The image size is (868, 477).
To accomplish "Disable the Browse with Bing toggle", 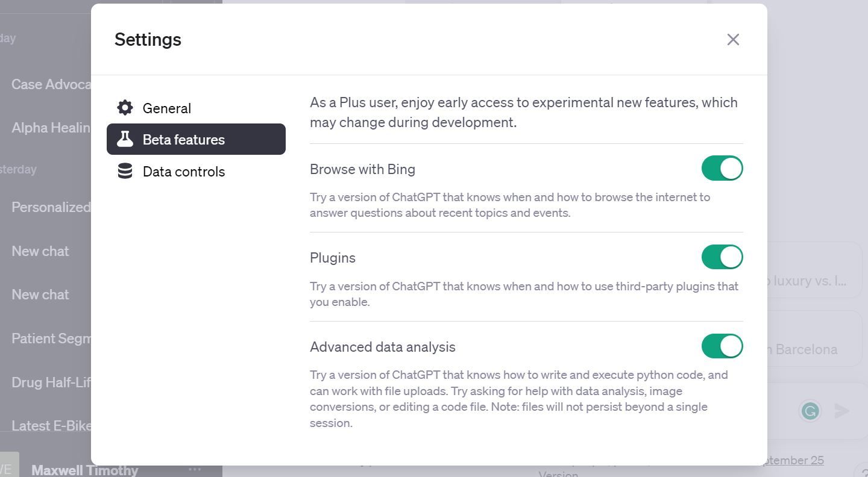I will [722, 168].
